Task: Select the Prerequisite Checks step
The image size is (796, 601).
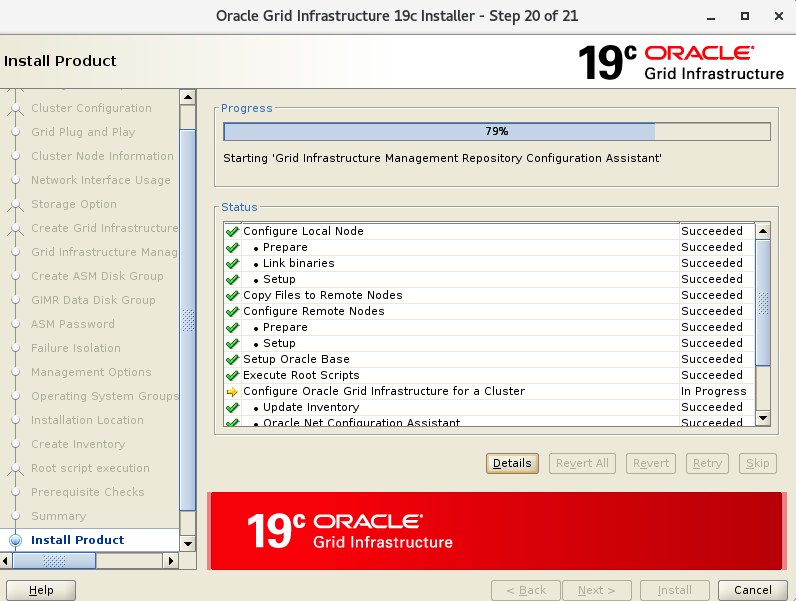Action: [x=87, y=492]
